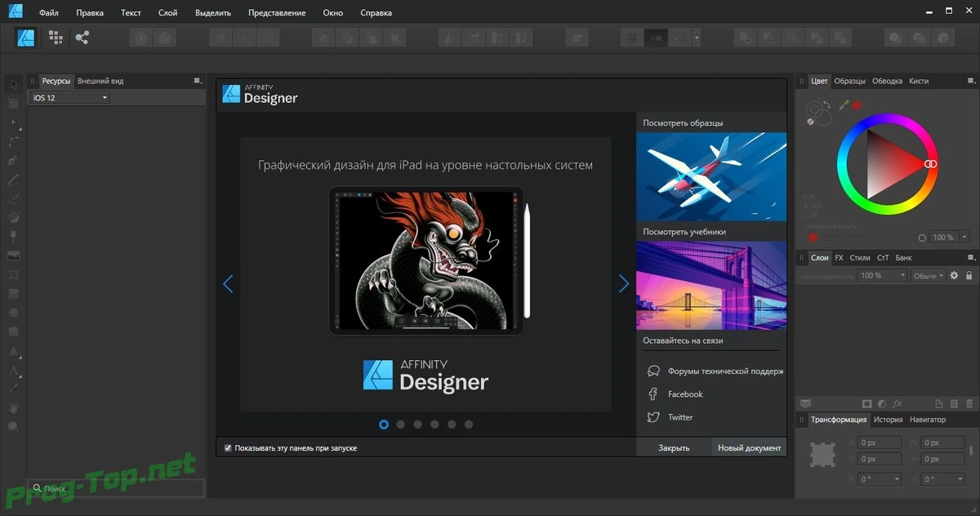Click the Закрыть button
This screenshot has height=516, width=980.
coord(674,447)
